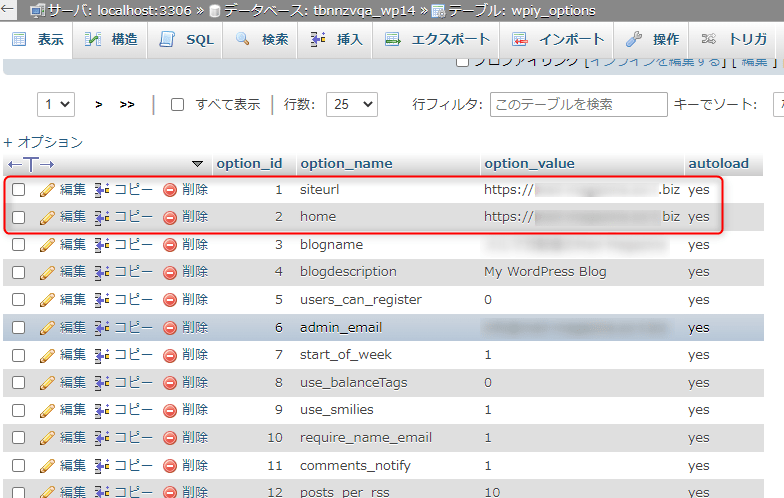Open the エクスポート (Export) tab
The height and width of the screenshot is (498, 784).
point(437,40)
